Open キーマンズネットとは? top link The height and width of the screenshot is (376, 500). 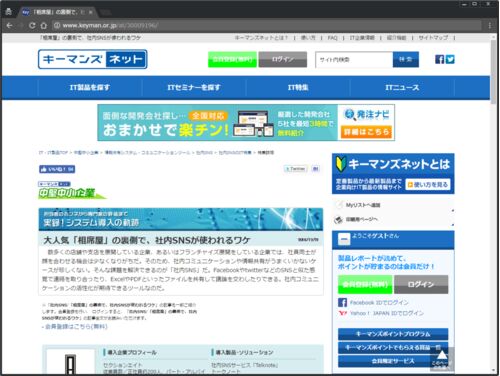pyautogui.click(x=261, y=38)
